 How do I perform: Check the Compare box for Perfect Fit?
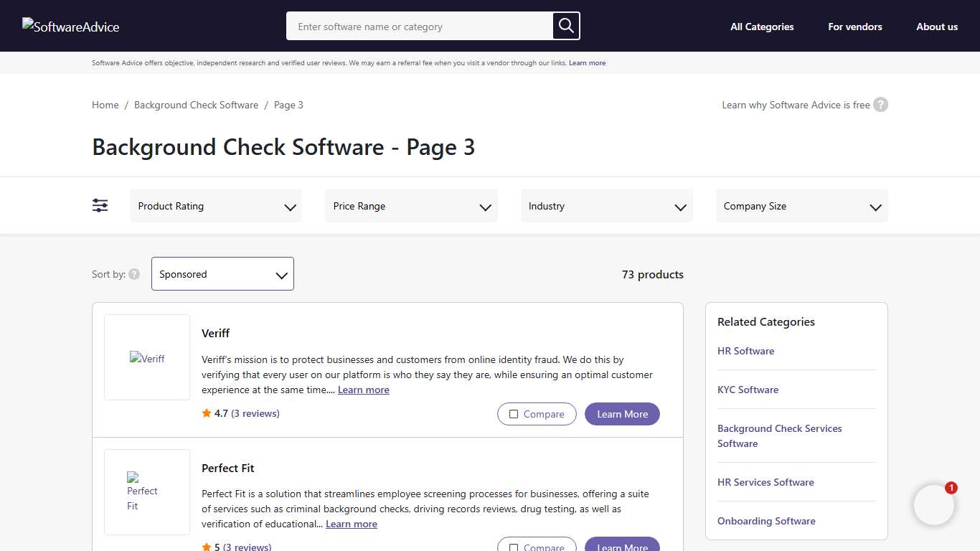514,547
